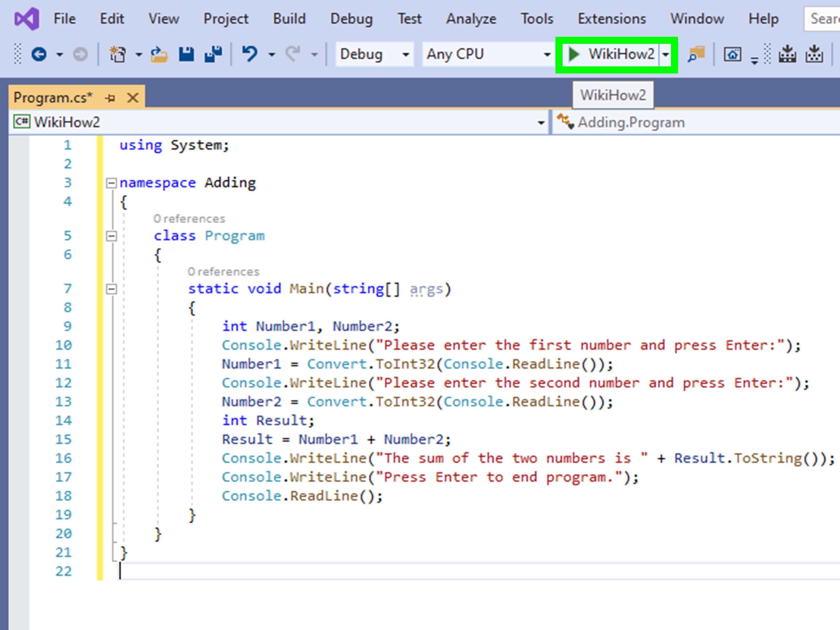Click the Save All toolbar icon
Image resolution: width=840 pixels, height=630 pixels.
click(213, 54)
